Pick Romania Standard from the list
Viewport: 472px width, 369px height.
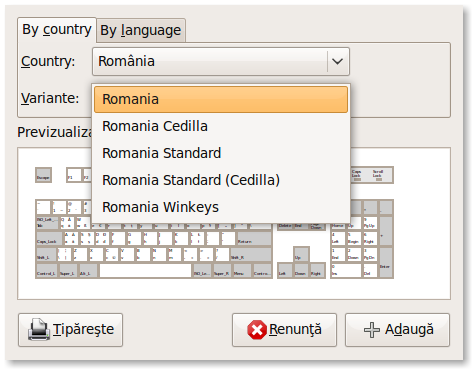[221, 153]
